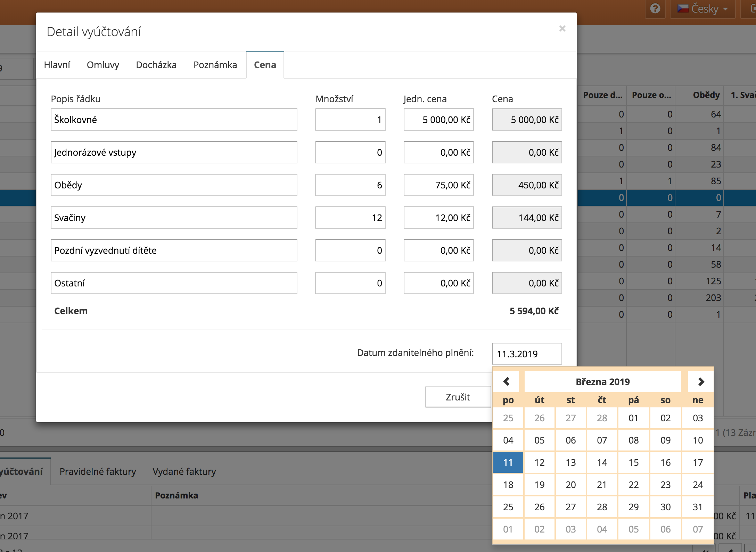Screen dimensions: 756x552
Task: Switch to the Hlavní tab
Action: pyautogui.click(x=57, y=65)
